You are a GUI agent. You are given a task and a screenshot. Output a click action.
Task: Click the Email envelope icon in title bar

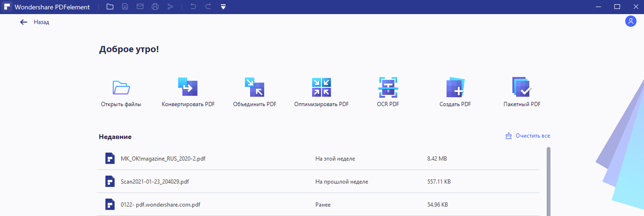(140, 7)
